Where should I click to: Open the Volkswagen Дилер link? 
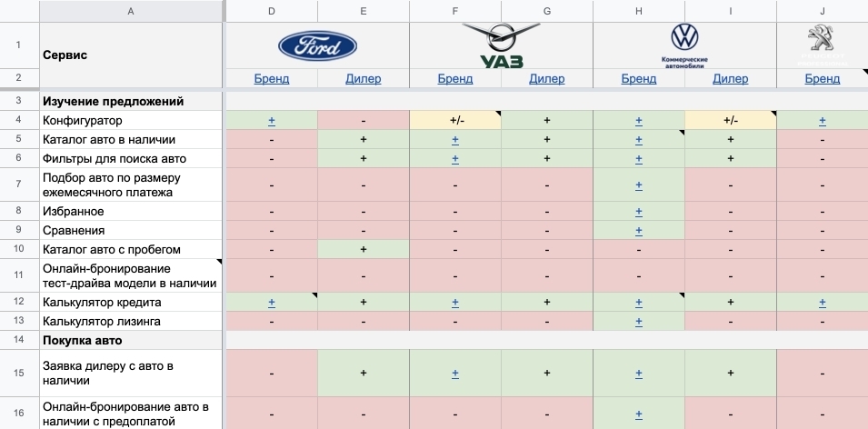[x=730, y=79]
